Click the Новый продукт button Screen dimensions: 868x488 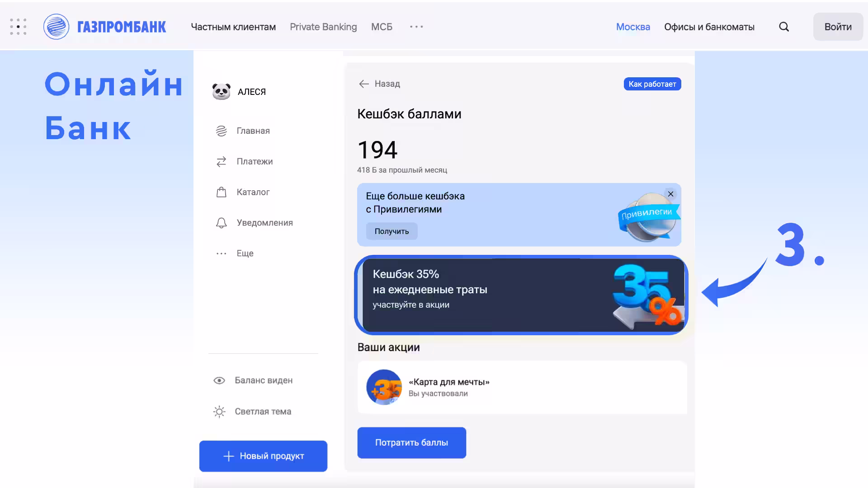point(263,456)
